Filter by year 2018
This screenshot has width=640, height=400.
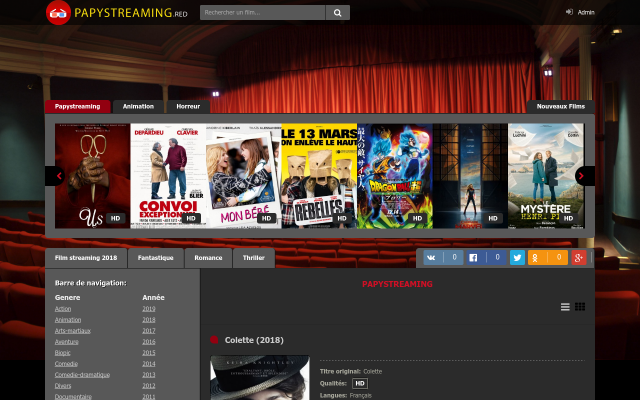coord(149,320)
